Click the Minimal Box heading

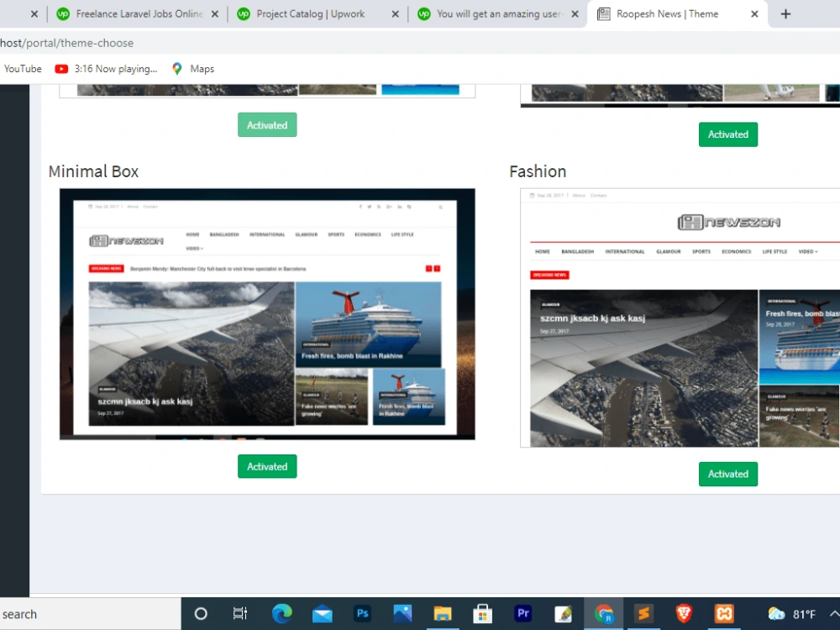click(x=93, y=171)
